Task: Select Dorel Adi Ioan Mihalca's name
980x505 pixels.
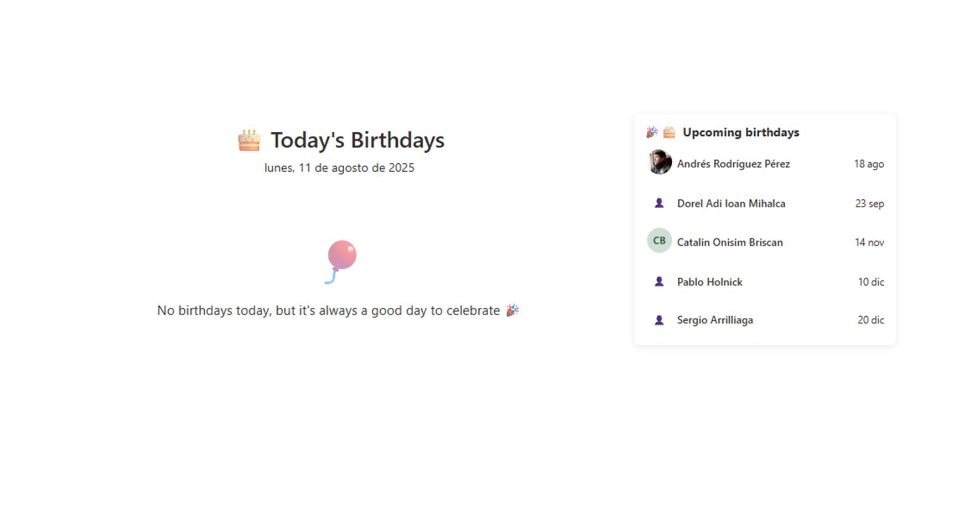Action: pos(731,204)
